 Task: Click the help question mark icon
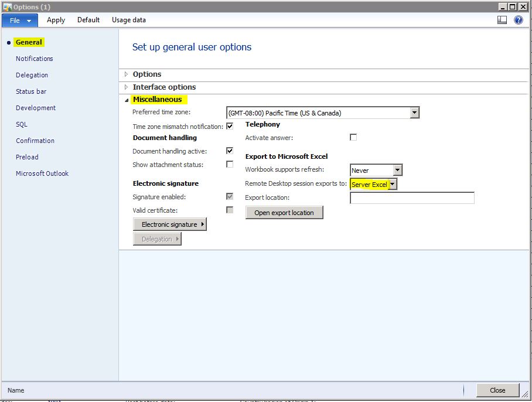click(x=519, y=20)
